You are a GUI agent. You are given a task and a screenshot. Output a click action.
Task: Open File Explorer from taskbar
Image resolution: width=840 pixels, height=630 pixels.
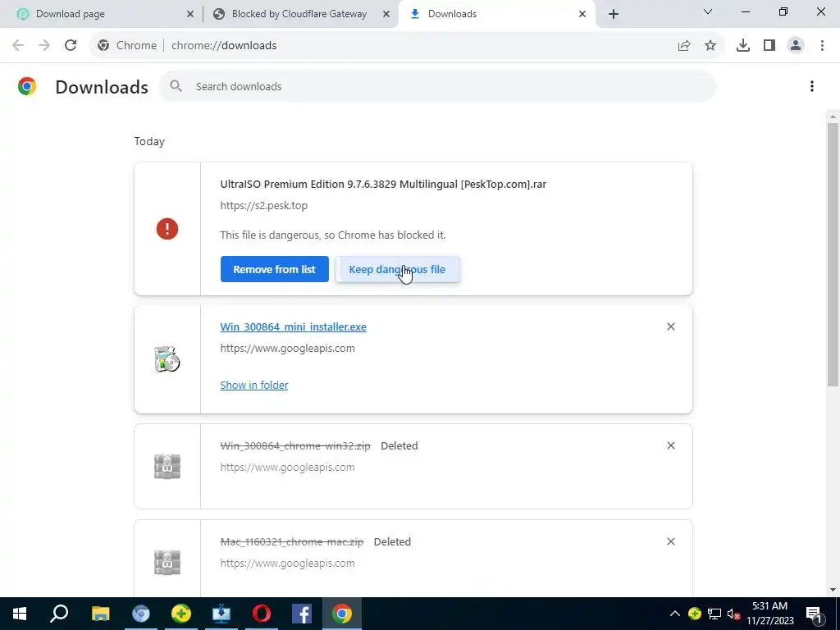click(100, 614)
